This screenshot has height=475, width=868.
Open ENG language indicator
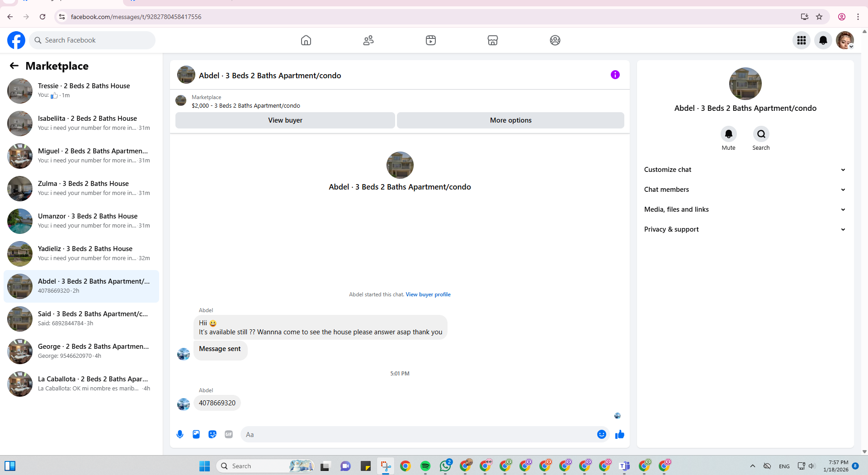pos(784,466)
